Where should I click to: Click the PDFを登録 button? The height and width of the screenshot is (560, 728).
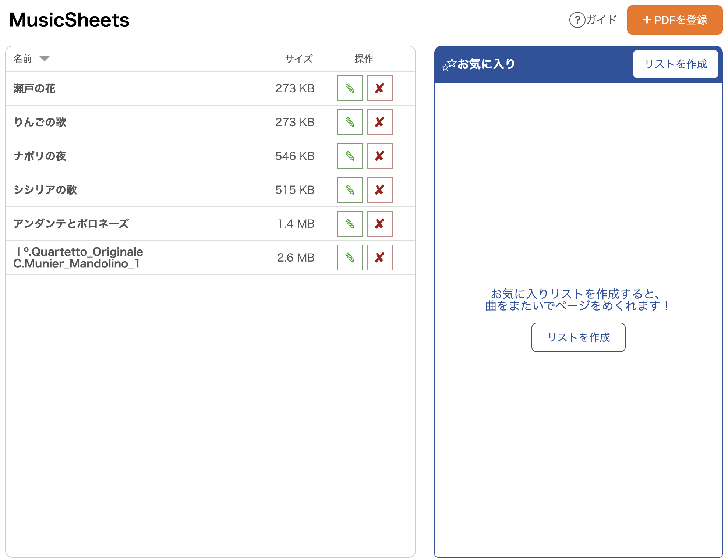tap(675, 20)
